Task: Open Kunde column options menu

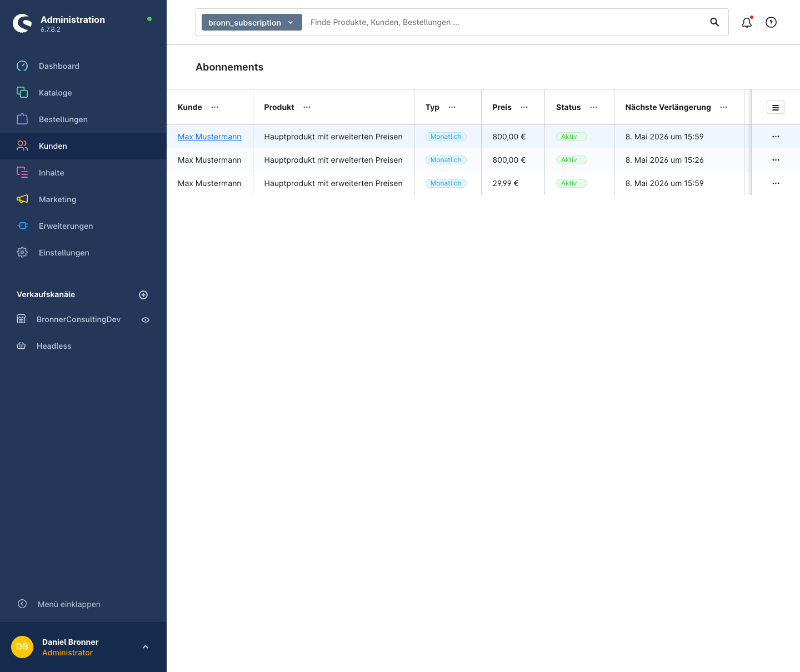Action: 215,107
